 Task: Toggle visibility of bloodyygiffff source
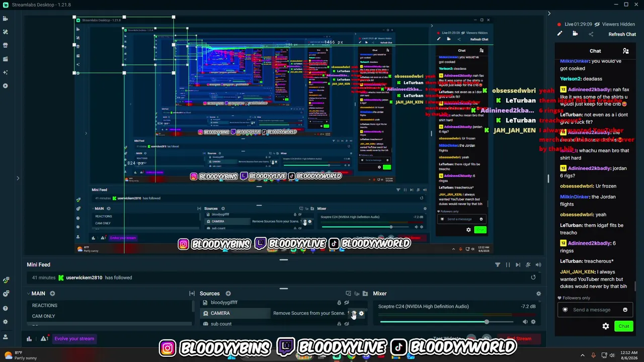346,303
